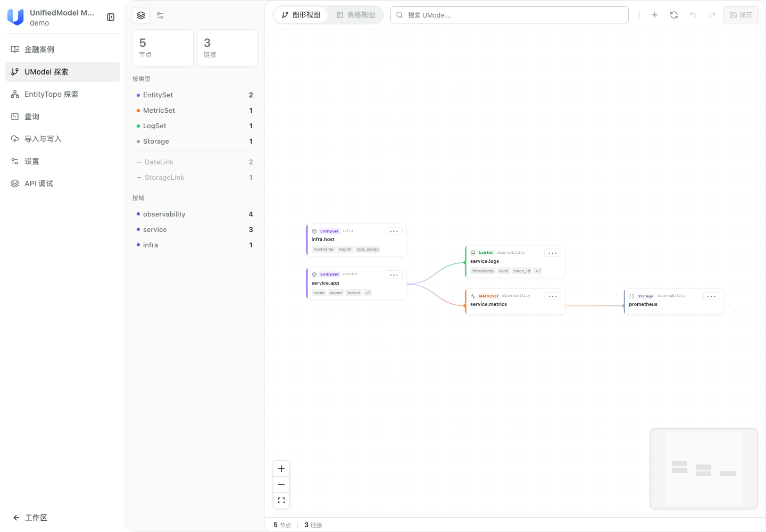Viewport: 766px width, 532px height.
Task: Open 金融案例 in the sidebar
Action: pyautogui.click(x=63, y=49)
